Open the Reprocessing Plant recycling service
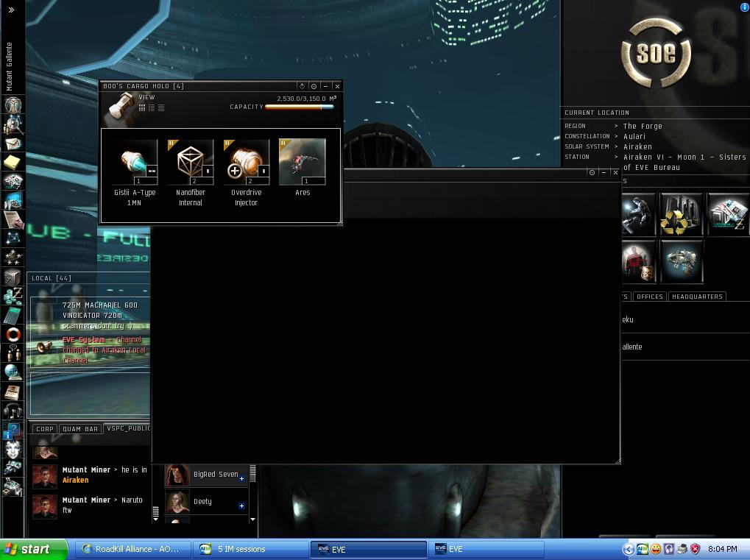The height and width of the screenshot is (560, 750). coord(681,214)
